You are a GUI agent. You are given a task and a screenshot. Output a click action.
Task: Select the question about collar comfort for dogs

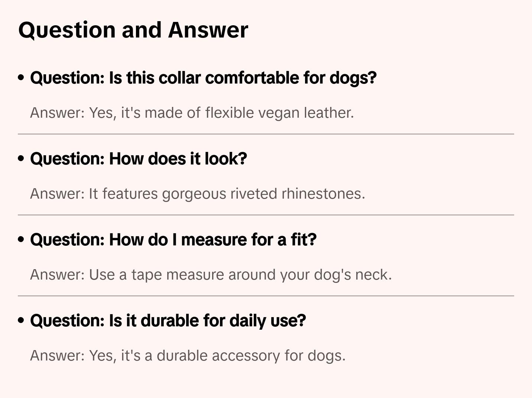pyautogui.click(x=203, y=78)
